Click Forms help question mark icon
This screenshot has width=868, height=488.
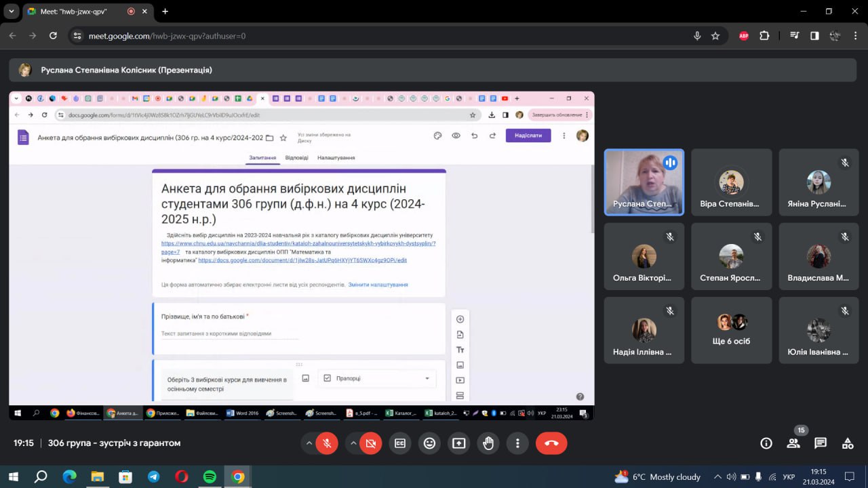[x=580, y=396]
